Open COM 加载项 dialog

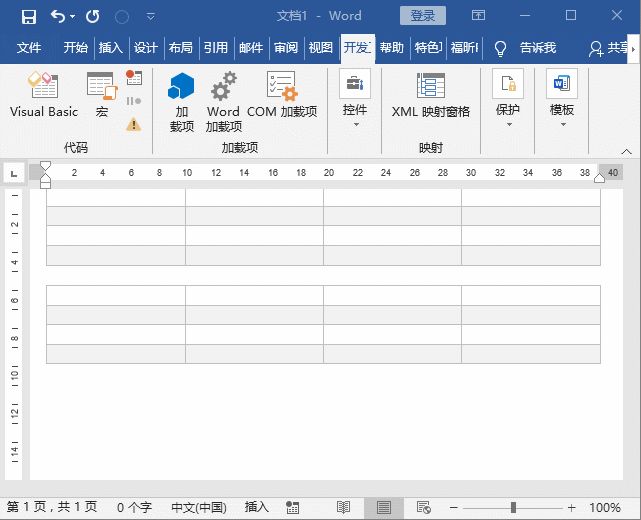[282, 94]
